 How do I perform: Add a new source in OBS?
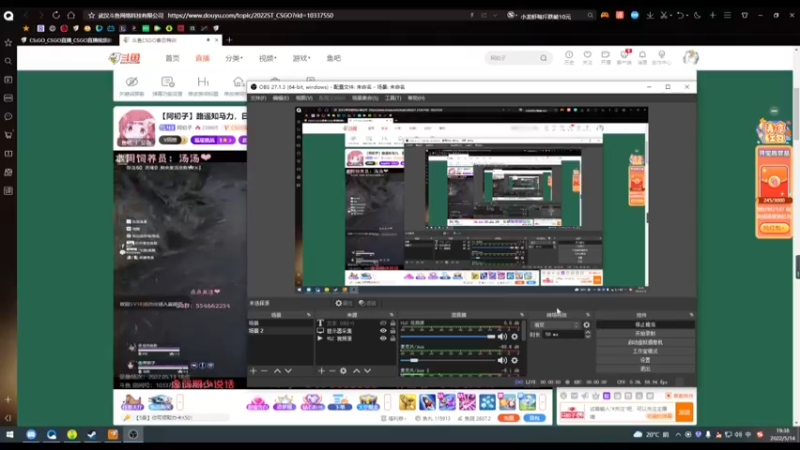pos(321,371)
